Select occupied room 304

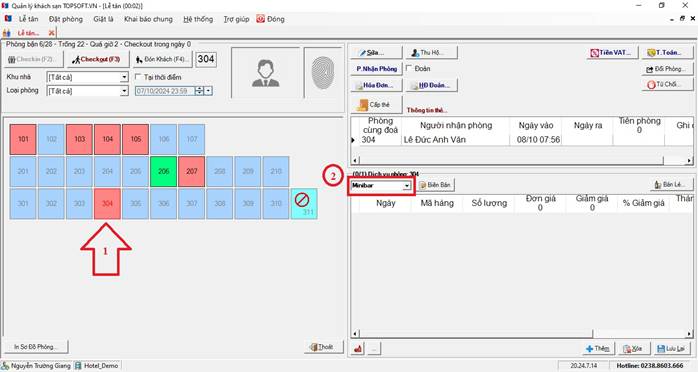107,204
